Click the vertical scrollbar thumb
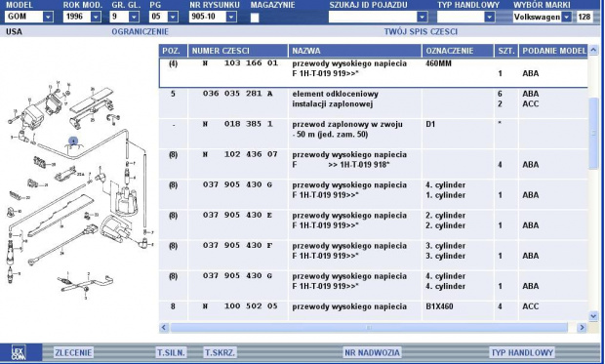This screenshot has width=605, height=364. 593,133
